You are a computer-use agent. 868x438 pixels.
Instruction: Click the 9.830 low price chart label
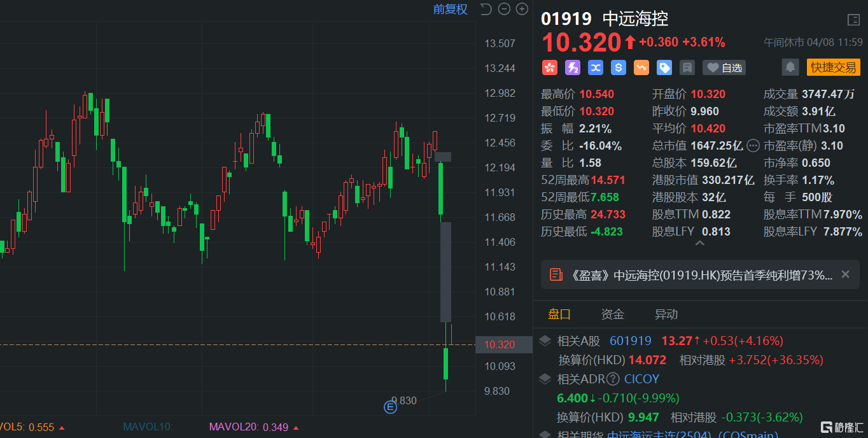(x=403, y=400)
